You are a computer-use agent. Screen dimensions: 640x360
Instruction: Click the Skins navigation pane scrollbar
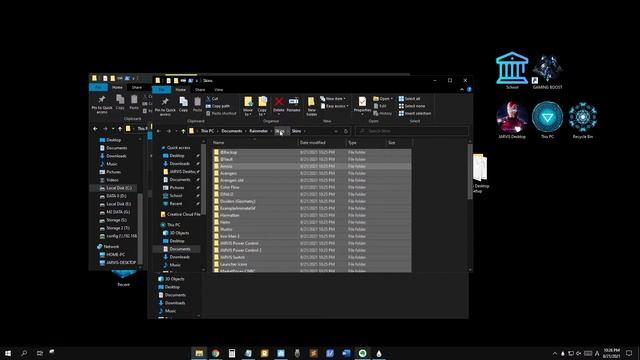[x=203, y=180]
